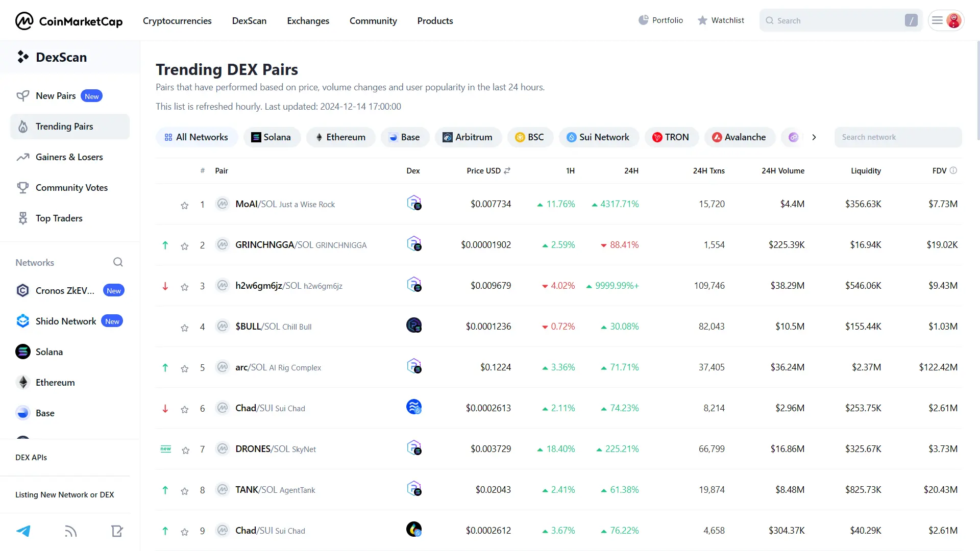Open Shido Network in sidebar

click(70, 321)
